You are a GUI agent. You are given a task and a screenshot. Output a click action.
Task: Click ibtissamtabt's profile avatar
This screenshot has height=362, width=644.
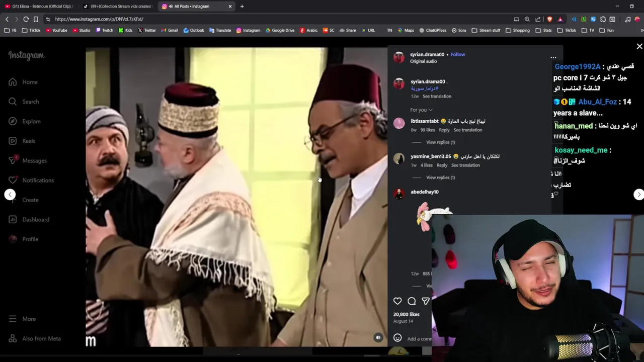click(x=399, y=124)
